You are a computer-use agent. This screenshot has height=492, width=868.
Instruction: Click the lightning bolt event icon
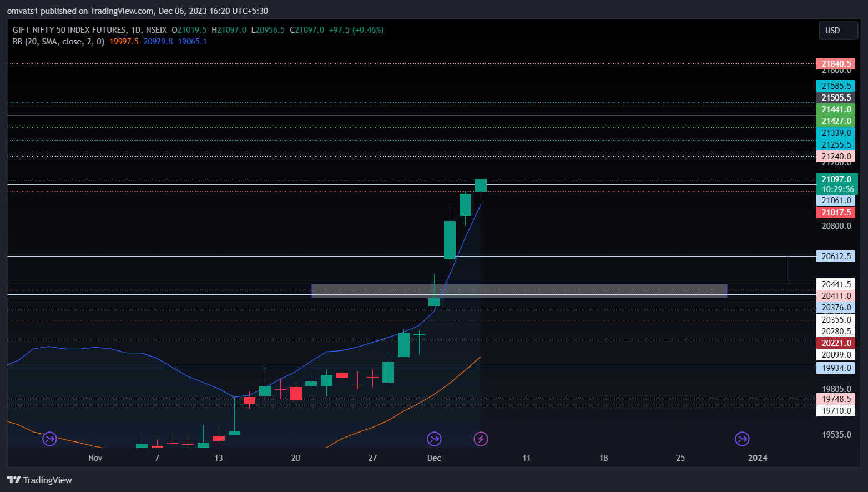click(481, 439)
